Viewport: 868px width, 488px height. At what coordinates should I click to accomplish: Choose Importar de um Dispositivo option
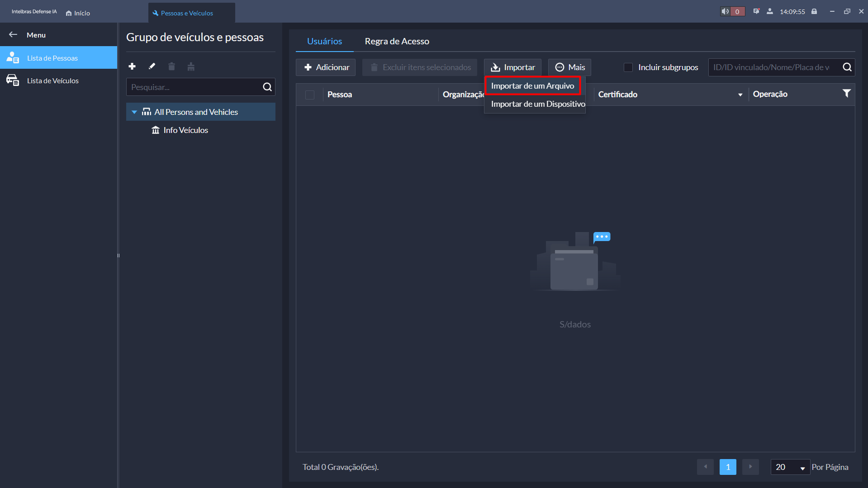[x=538, y=104]
